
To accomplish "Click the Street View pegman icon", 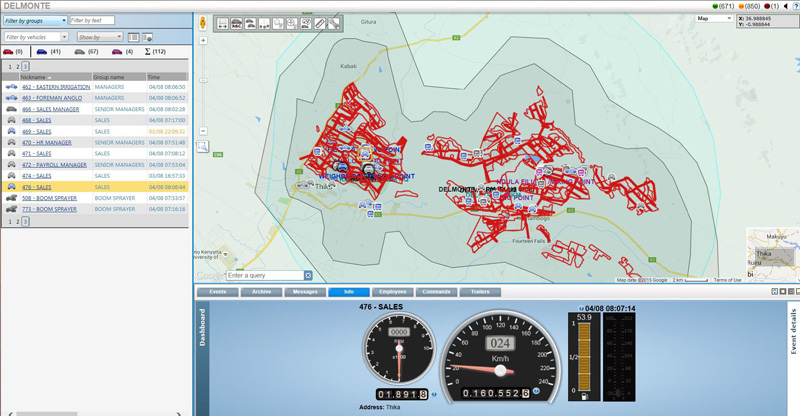I will (x=203, y=21).
